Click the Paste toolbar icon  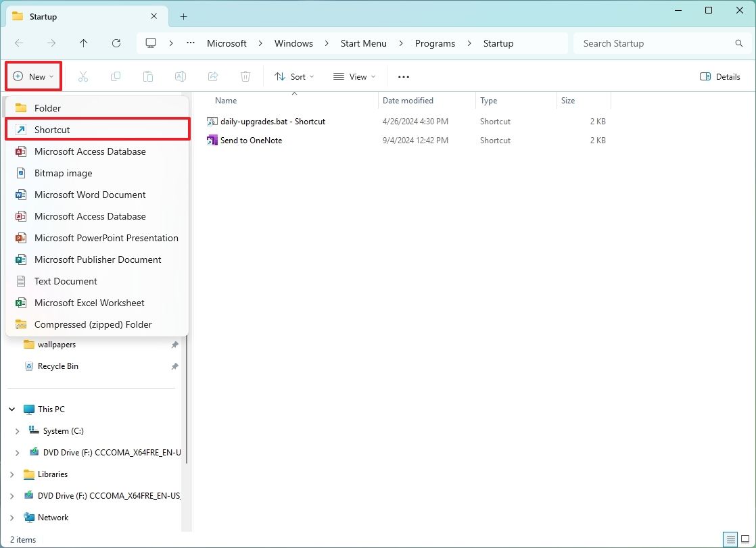coord(148,76)
